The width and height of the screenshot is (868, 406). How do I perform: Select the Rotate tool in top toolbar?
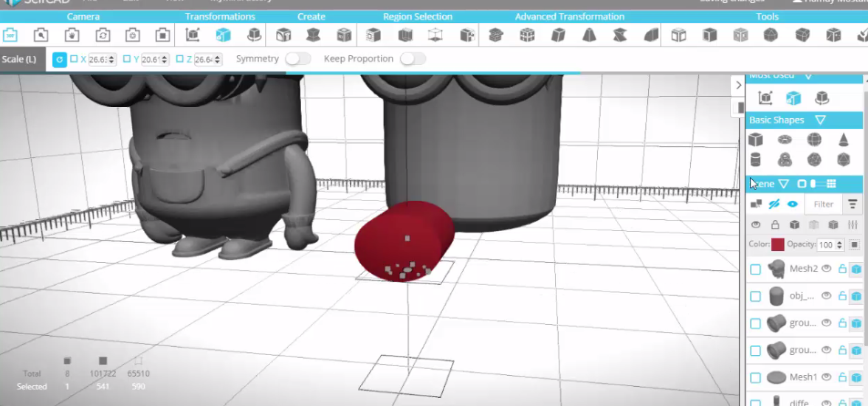[x=254, y=35]
